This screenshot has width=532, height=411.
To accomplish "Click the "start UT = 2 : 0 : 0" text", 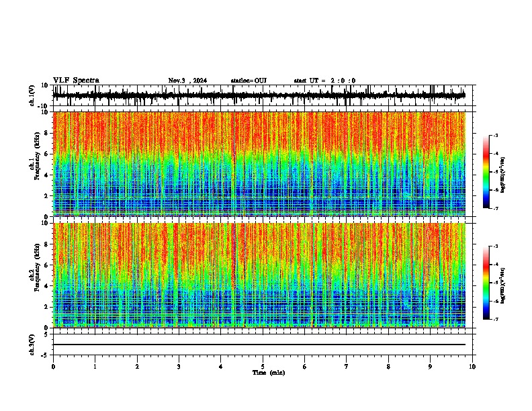I will (x=324, y=81).
